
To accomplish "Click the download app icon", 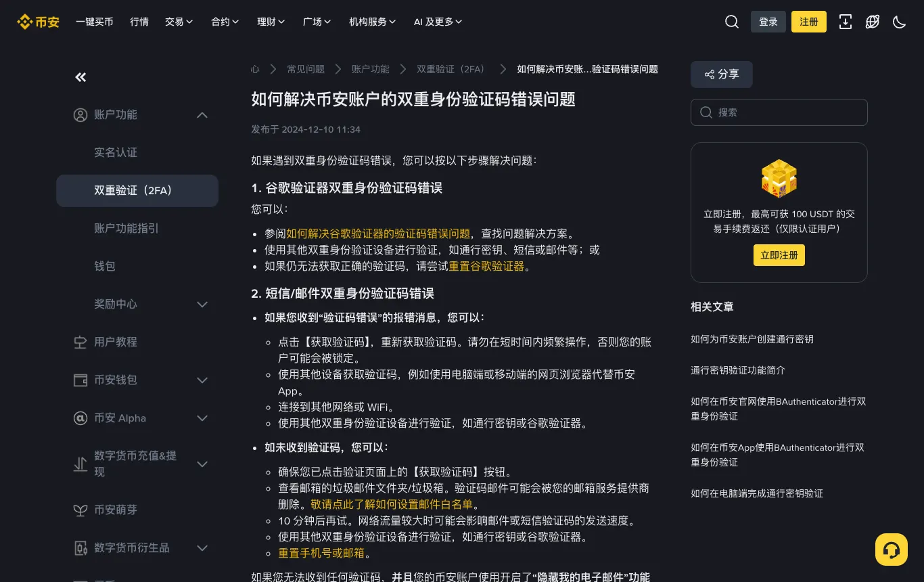I will click(x=846, y=22).
